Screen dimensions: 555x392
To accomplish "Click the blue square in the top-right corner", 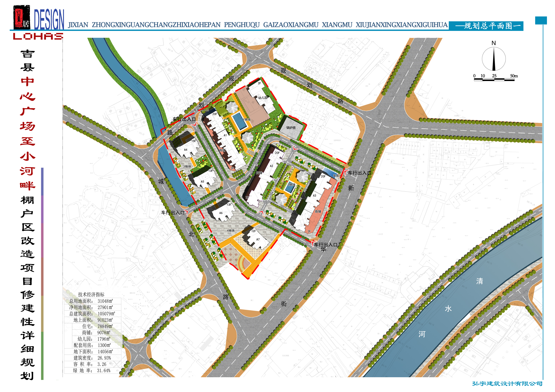I will point(541,20).
